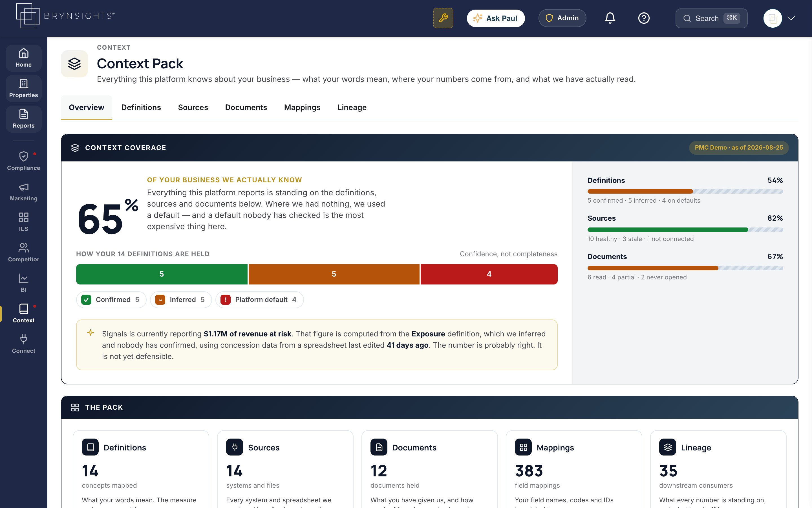Click the orange inferred bar segment
Screen dimensions: 812x508
[334, 274]
